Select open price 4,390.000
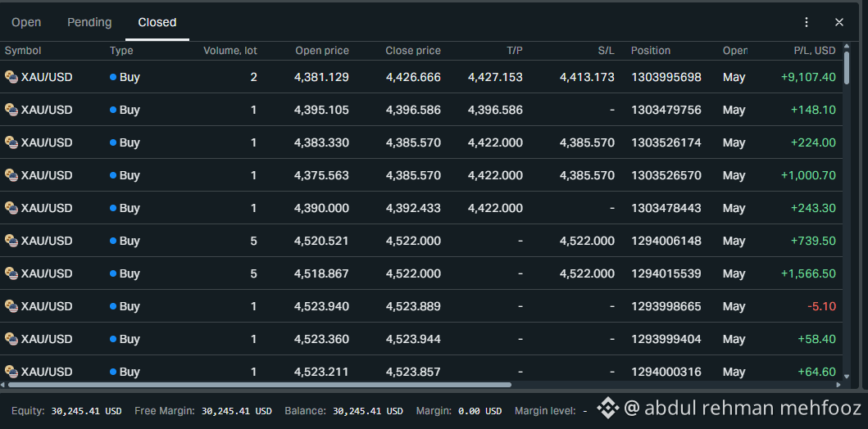Screen dimensions: 868x429 (321, 209)
